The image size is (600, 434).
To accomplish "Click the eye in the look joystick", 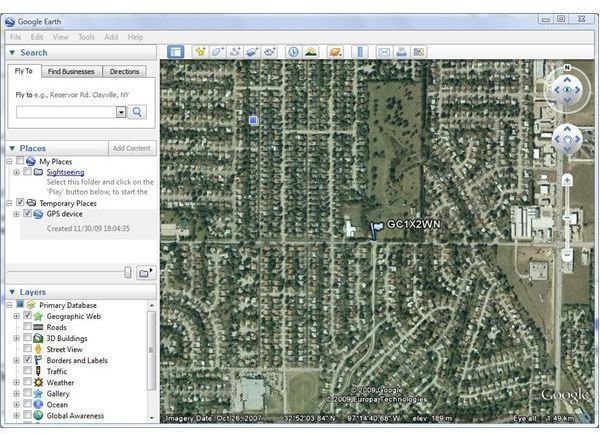I will coord(567,90).
